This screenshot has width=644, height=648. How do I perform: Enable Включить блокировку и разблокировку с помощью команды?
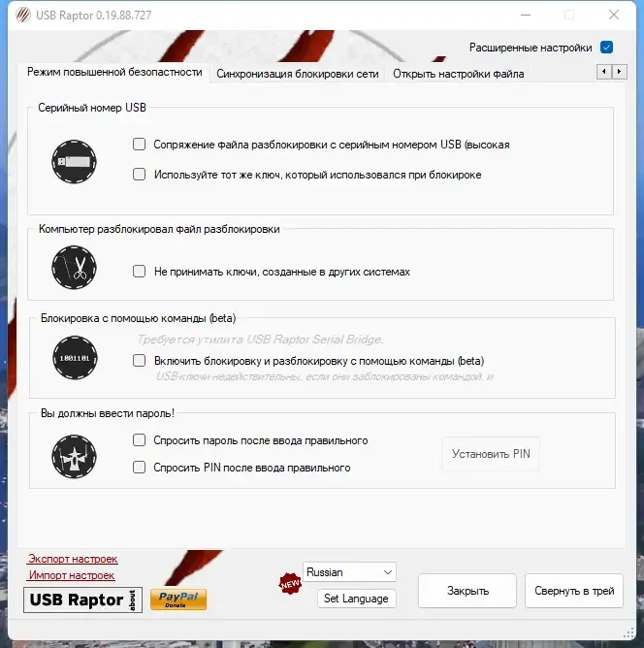pos(140,360)
